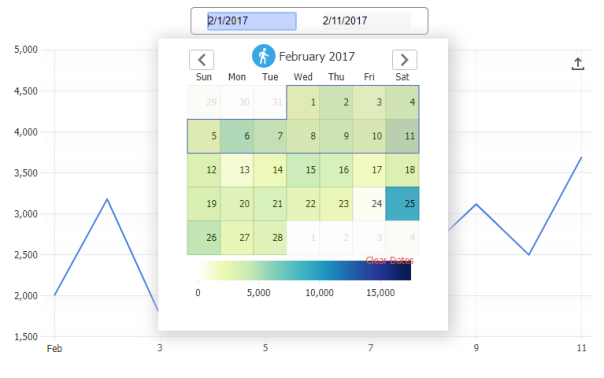Focus the start date field 2/1/2017
The image size is (604, 378).
(x=252, y=21)
